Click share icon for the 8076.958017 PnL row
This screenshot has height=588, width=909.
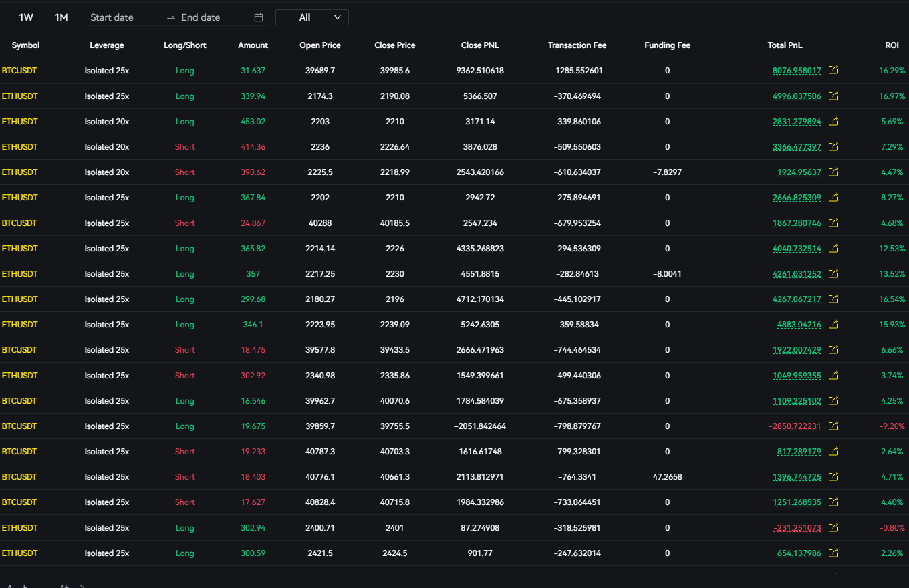(x=833, y=70)
